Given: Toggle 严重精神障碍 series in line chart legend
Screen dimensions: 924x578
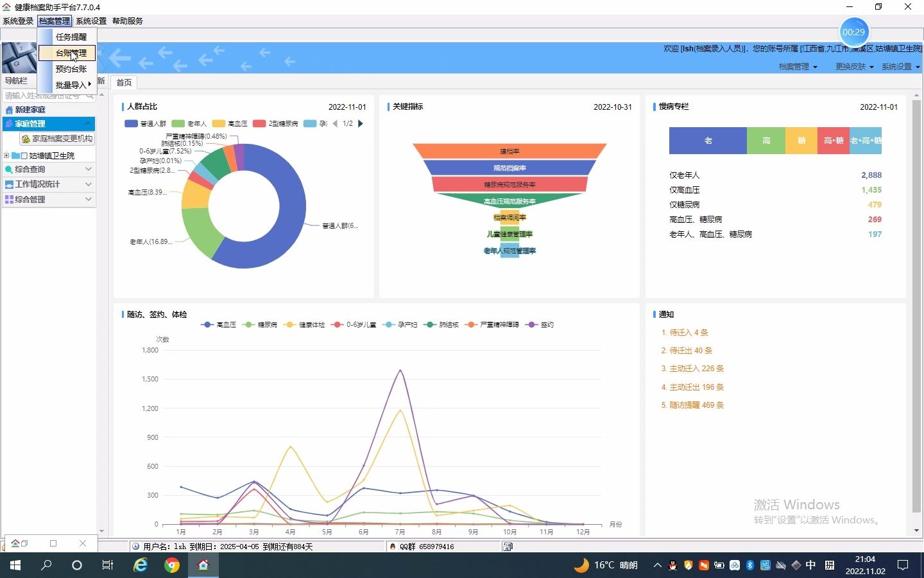Looking at the screenshot, I should click(x=492, y=325).
